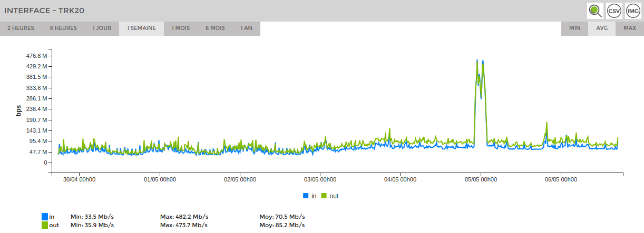Image resolution: width=644 pixels, height=233 pixels.
Task: Click the INTERFACE - TRK20 title
Action: (x=44, y=11)
